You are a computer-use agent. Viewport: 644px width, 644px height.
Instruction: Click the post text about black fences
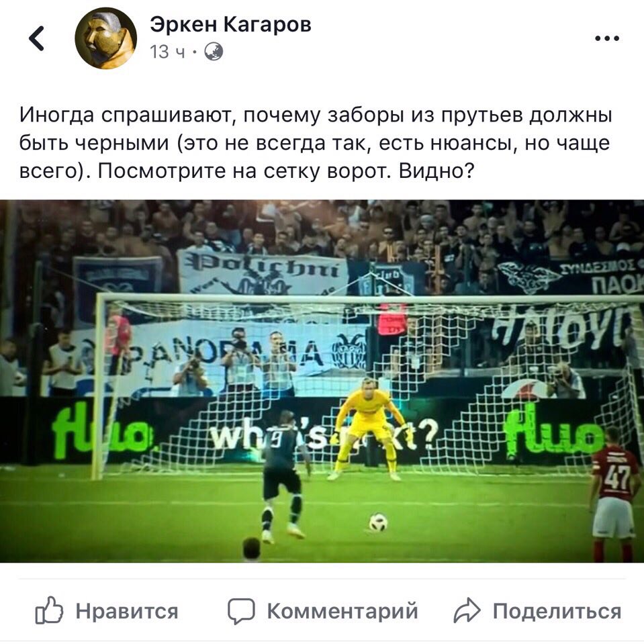tap(316, 143)
